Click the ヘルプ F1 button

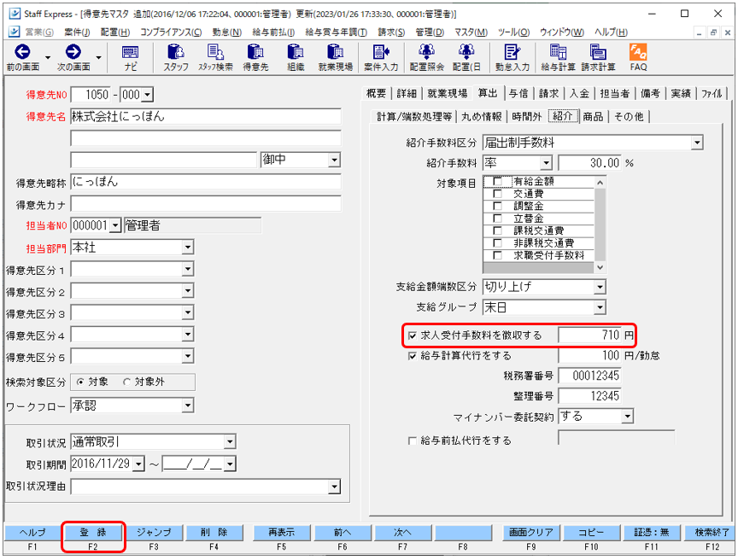tap(32, 533)
